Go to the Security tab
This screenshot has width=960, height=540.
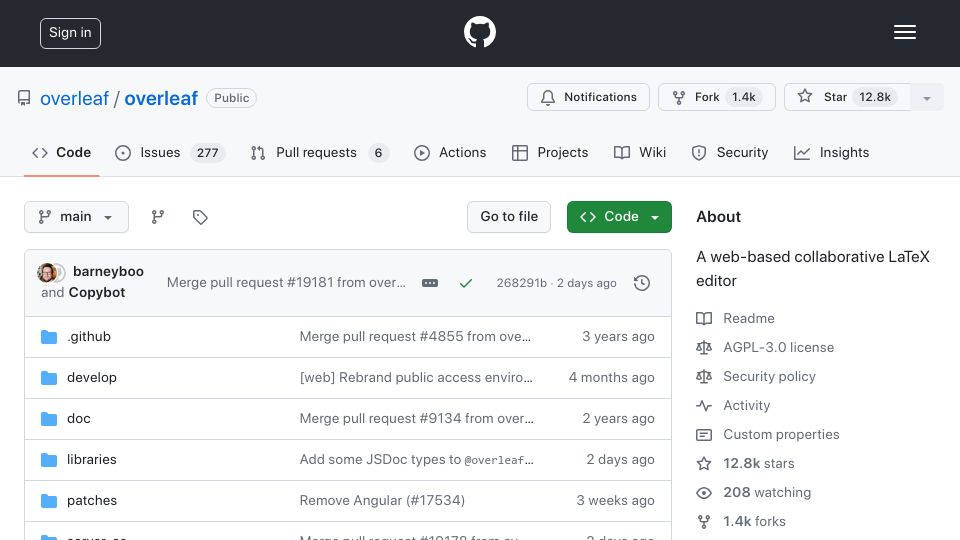(x=729, y=152)
